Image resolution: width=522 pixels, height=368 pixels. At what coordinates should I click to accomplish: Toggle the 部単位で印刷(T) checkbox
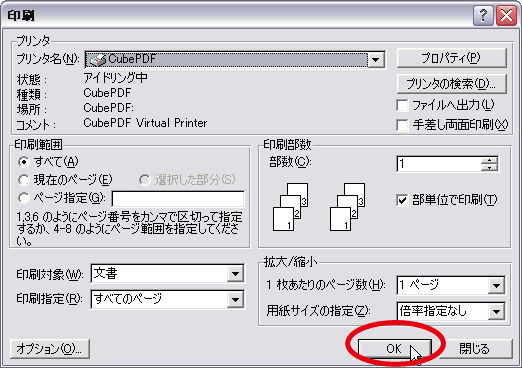pyautogui.click(x=402, y=200)
